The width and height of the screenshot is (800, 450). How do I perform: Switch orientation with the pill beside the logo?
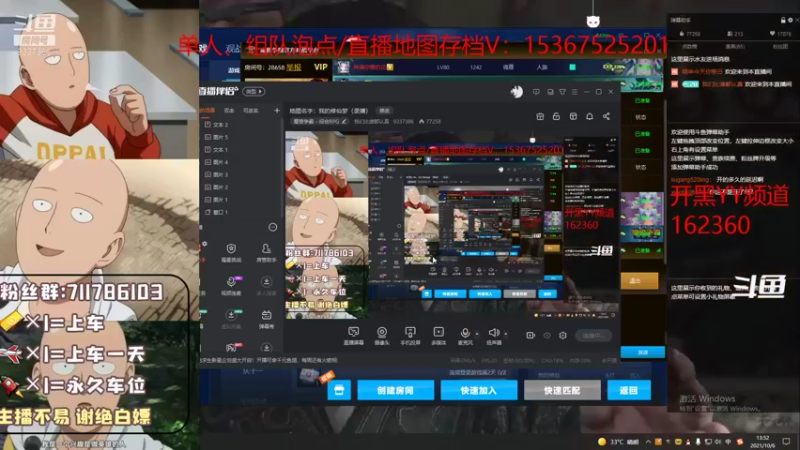point(254,91)
